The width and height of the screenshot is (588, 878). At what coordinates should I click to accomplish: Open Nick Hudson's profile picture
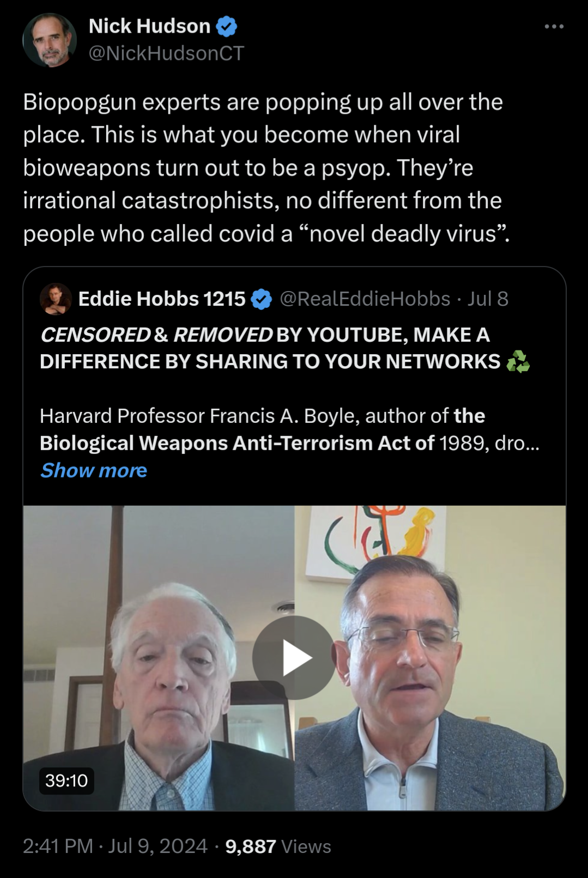[x=50, y=40]
